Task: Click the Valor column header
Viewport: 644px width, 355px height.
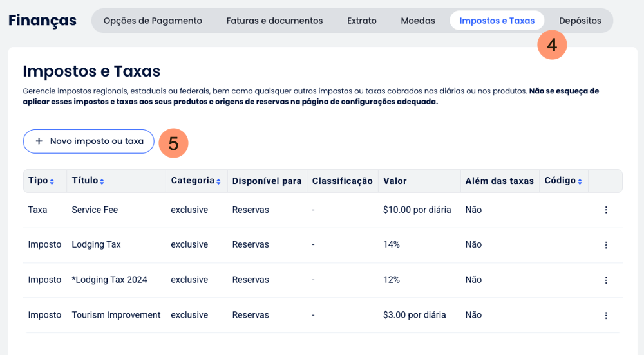Action: [395, 181]
